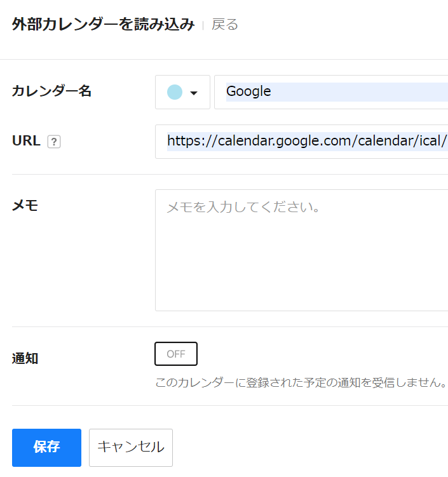Expand the calendar color dropdown arrow

pos(194,93)
